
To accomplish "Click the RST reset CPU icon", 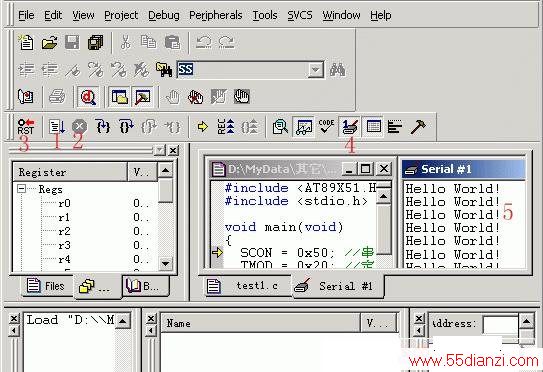I will tap(26, 126).
